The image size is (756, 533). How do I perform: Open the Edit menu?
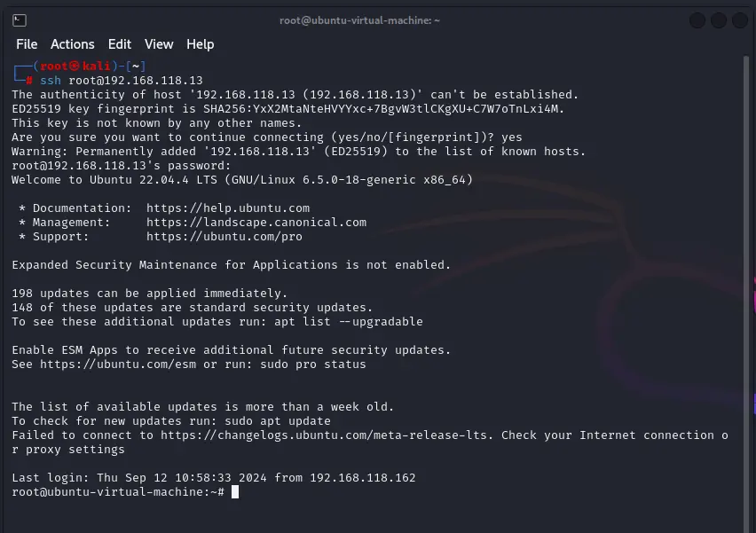pos(119,44)
